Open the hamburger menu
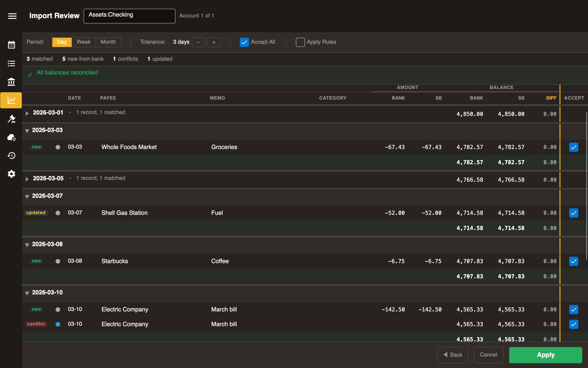This screenshot has width=588, height=368. (12, 16)
